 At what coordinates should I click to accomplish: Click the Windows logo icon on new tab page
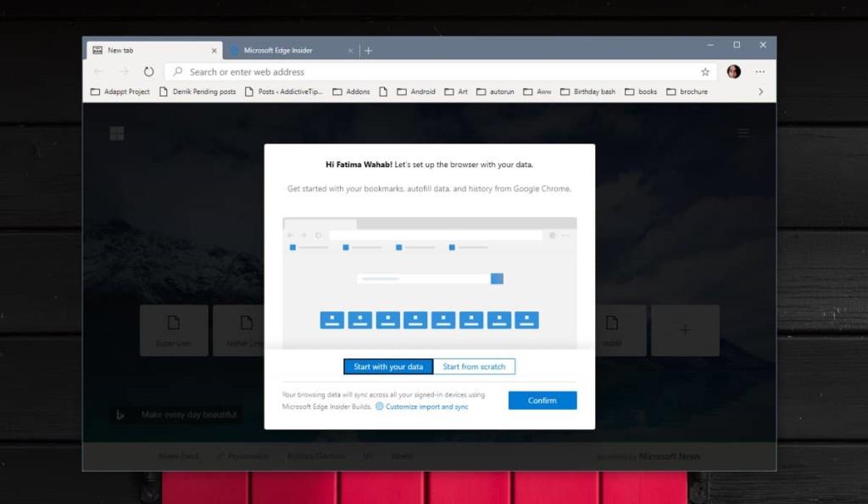pyautogui.click(x=116, y=132)
